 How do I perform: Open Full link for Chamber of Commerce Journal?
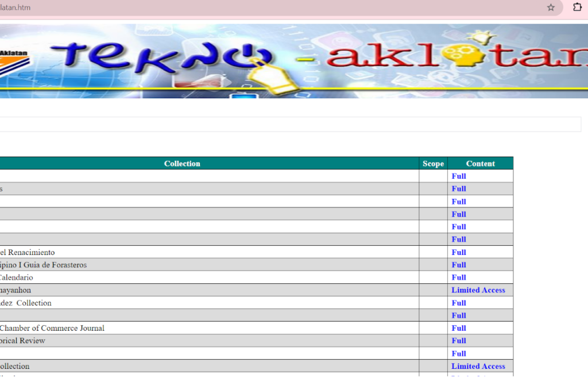click(458, 328)
